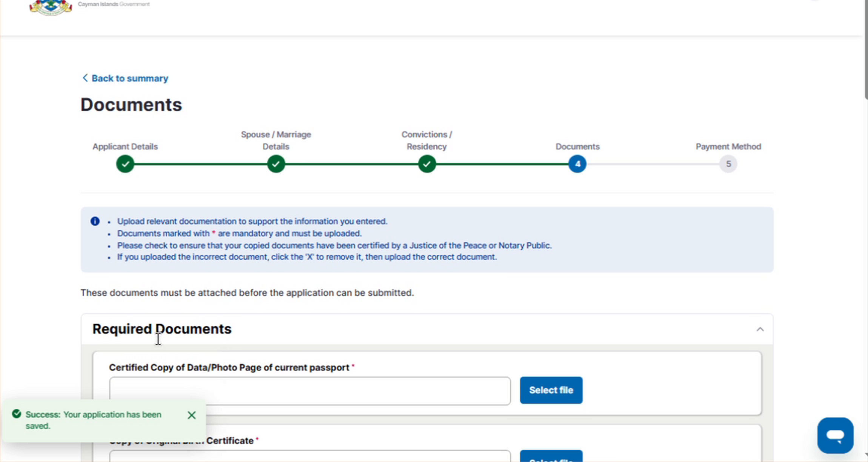Go to completed Convictions / Residency step circle

coord(427,164)
